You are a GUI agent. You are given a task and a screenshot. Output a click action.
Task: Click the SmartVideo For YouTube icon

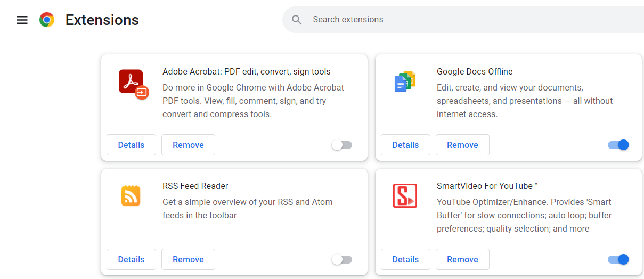(405, 195)
